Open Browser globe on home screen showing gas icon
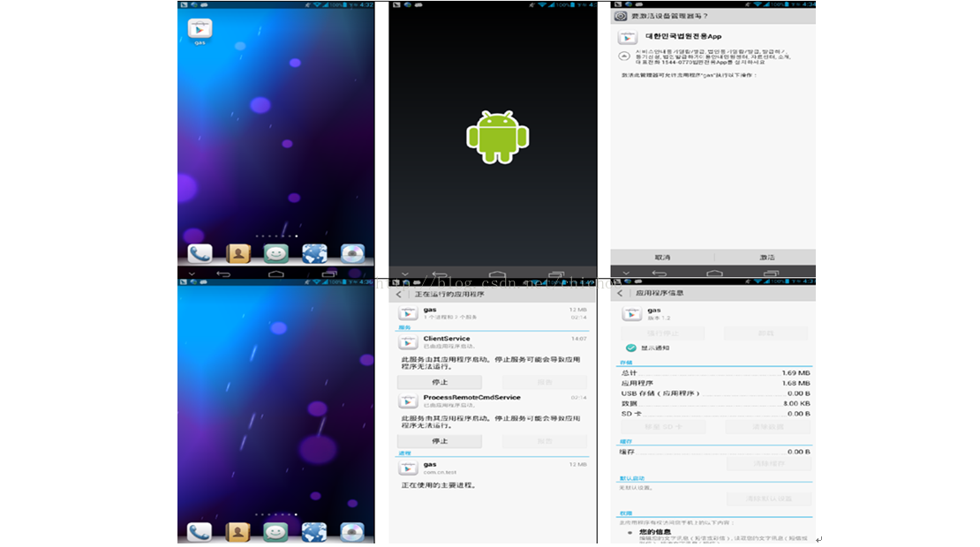The image size is (980, 547). [x=314, y=253]
